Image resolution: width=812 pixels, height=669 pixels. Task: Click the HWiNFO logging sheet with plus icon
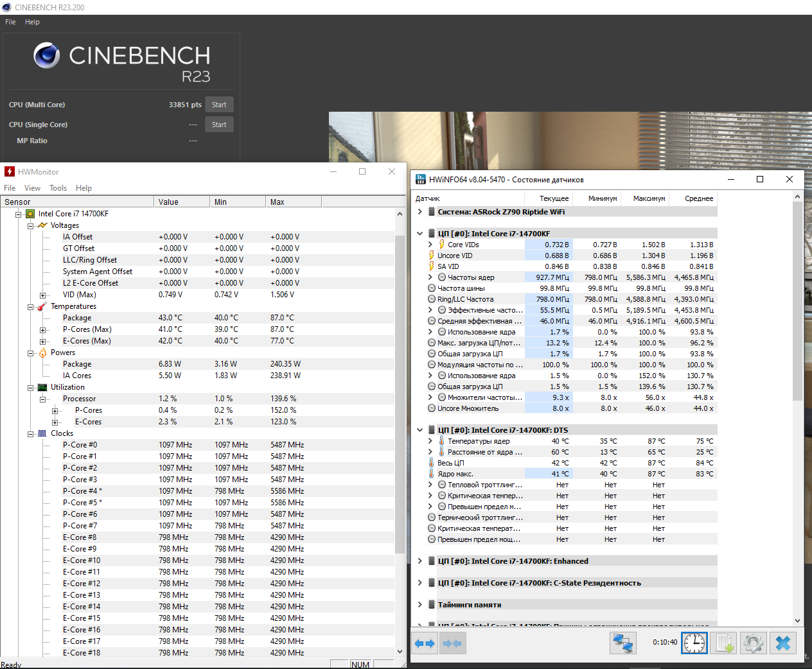(725, 643)
